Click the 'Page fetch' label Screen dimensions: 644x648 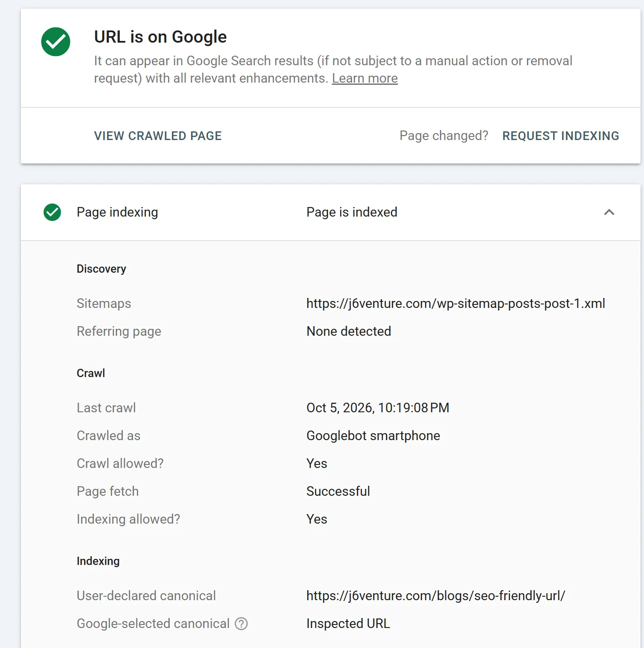tap(107, 491)
